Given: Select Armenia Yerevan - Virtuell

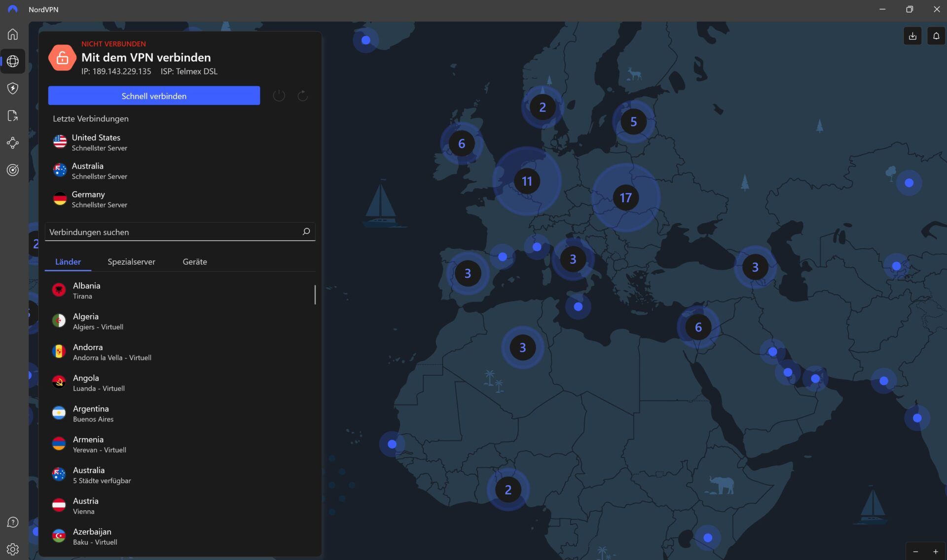Looking at the screenshot, I should pos(180,444).
